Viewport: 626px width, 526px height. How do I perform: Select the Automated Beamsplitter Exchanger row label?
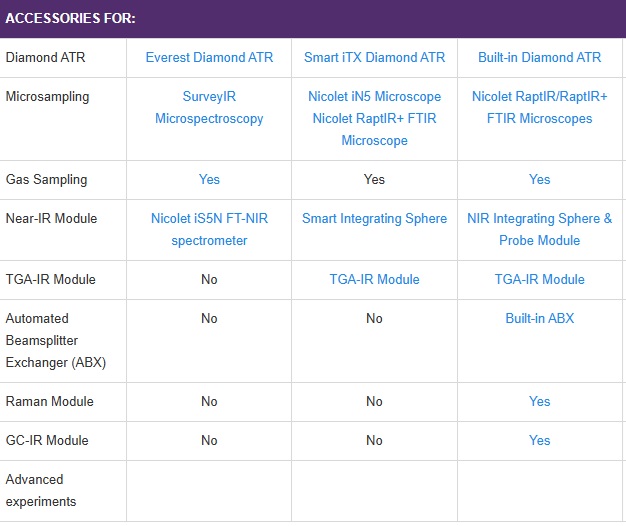56,341
